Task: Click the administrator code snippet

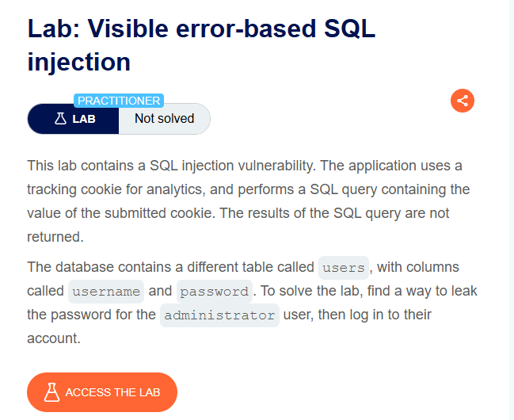Action: (x=219, y=315)
